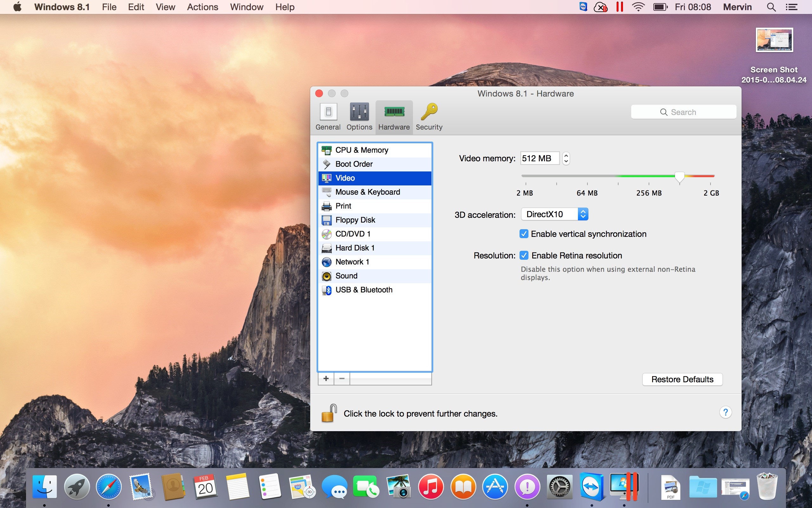Open Calendar from the Dock
Image resolution: width=812 pixels, height=508 pixels.
(205, 486)
